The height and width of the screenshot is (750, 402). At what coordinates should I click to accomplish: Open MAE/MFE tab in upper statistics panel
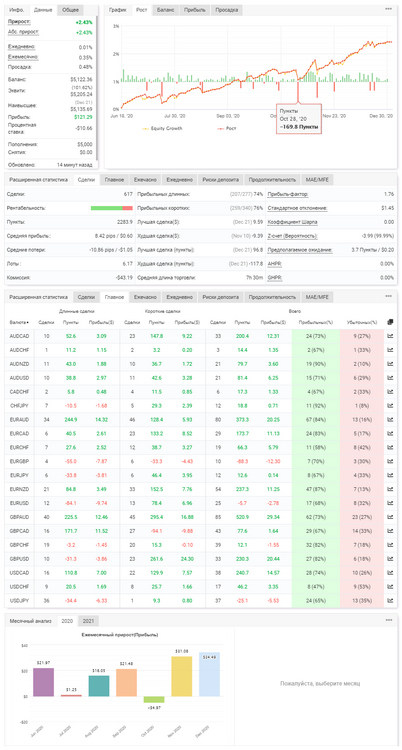click(x=317, y=180)
